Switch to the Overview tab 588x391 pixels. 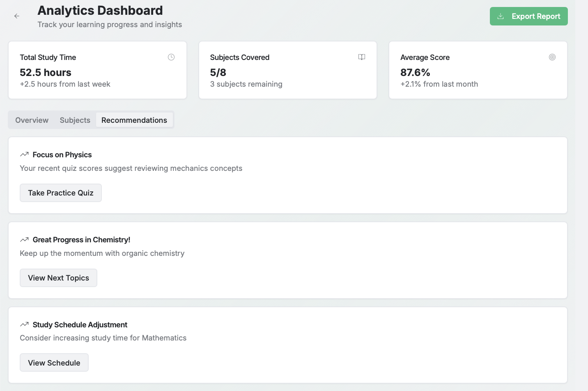click(32, 120)
